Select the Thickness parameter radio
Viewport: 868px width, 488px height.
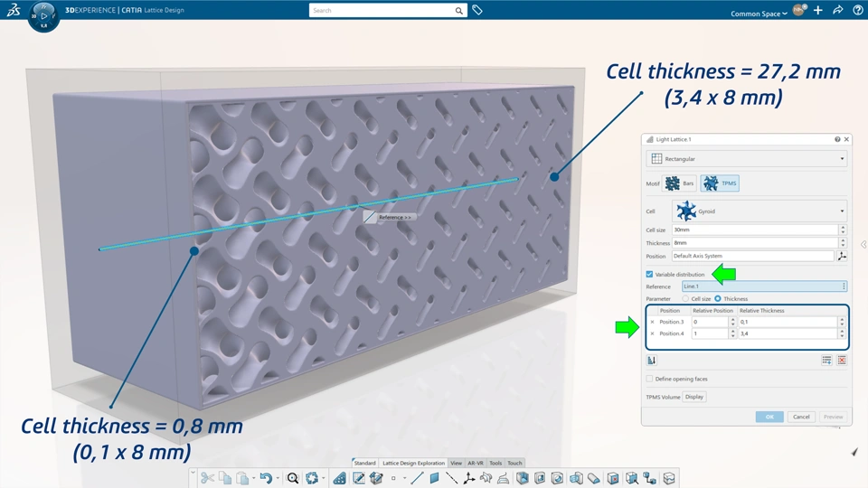(718, 299)
